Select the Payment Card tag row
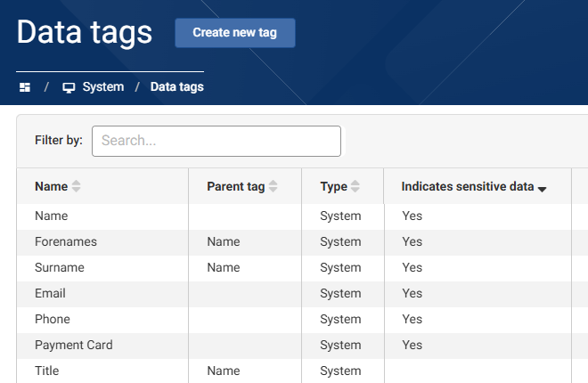The image size is (588, 383). pos(73,345)
